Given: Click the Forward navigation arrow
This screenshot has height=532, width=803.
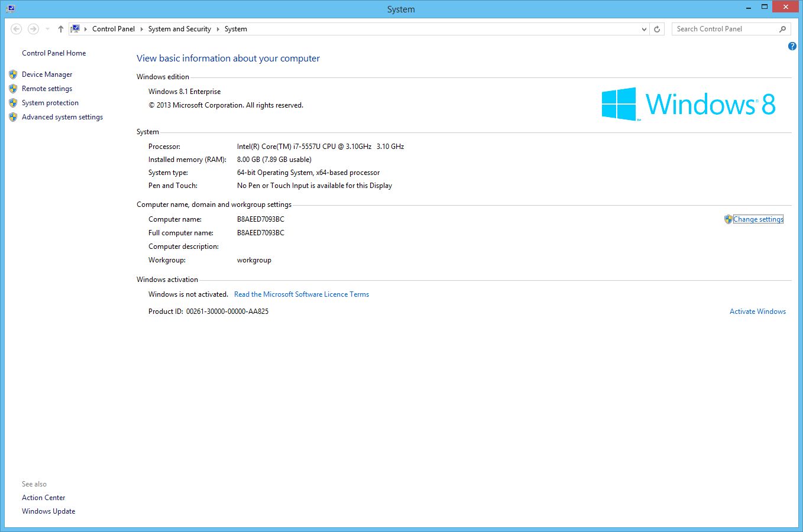Looking at the screenshot, I should [x=34, y=29].
